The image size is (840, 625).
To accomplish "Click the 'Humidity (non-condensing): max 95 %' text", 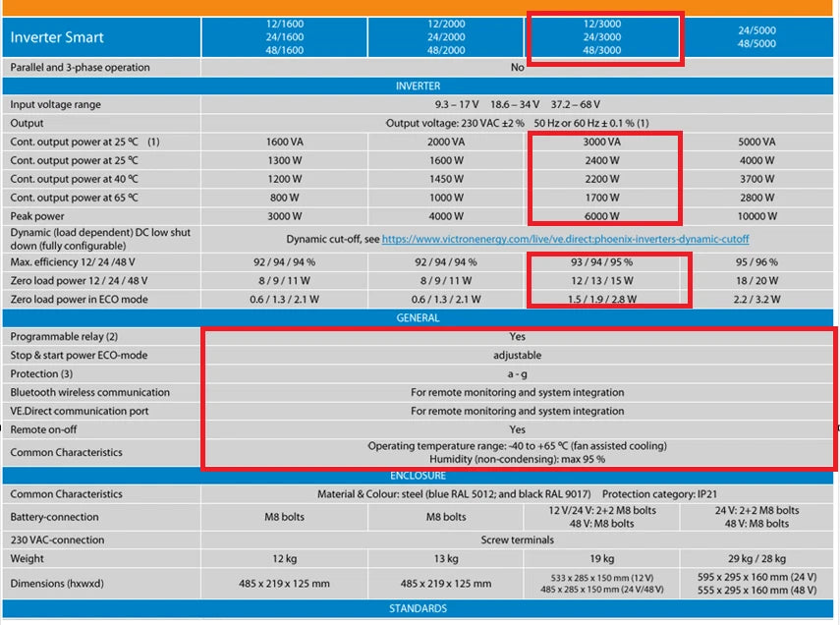I will click(x=517, y=459).
